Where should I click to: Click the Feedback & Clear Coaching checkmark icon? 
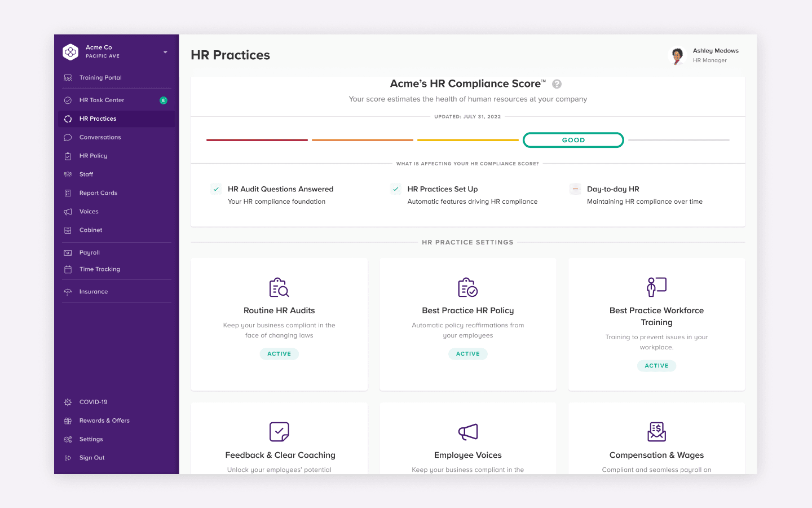pos(279,432)
